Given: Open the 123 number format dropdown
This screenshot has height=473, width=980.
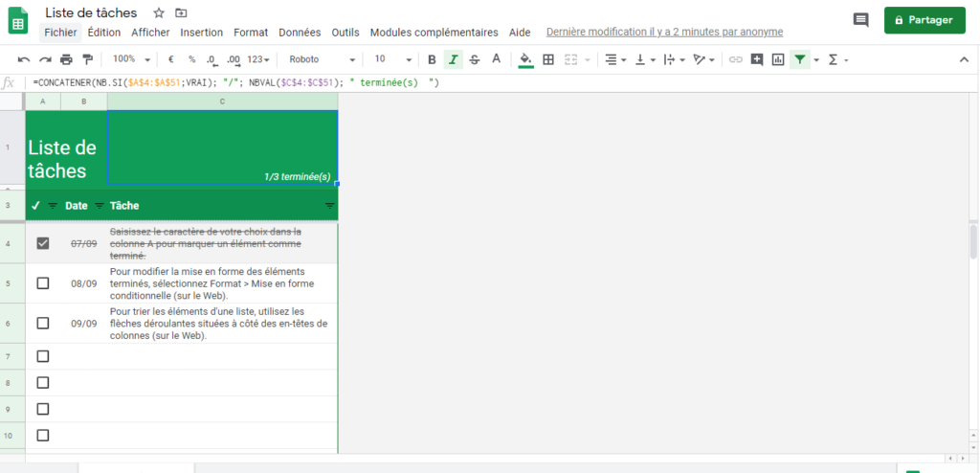Looking at the screenshot, I should (x=258, y=59).
